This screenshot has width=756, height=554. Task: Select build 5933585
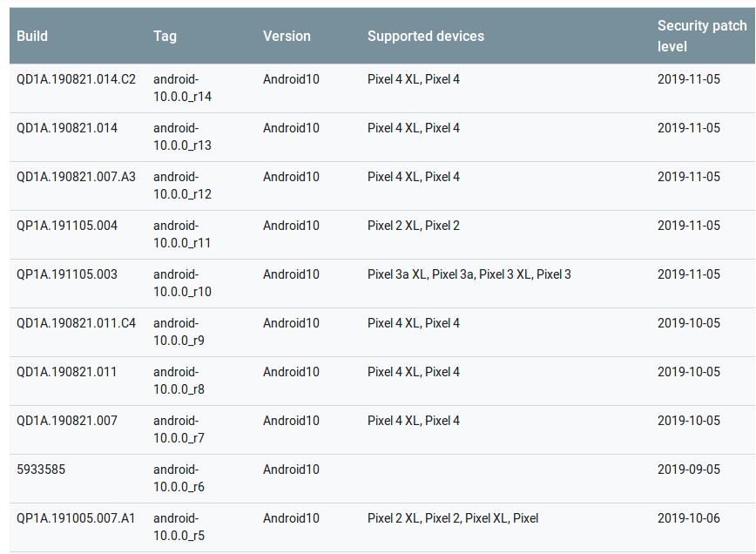point(38,469)
